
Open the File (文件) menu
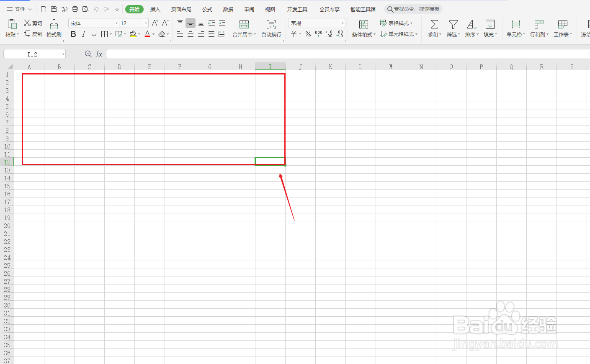point(19,9)
